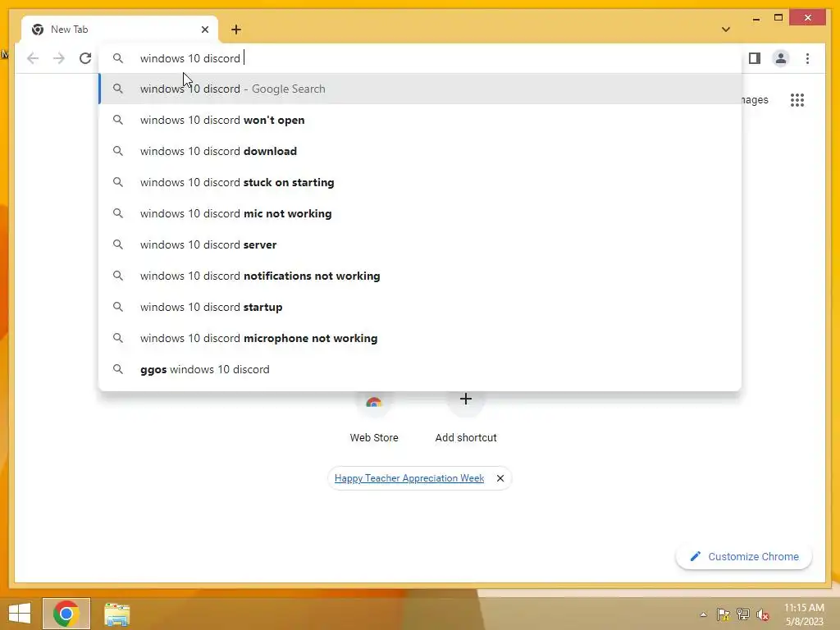The width and height of the screenshot is (840, 630).
Task: Click search icon beside 'stuck on starting' suggestion
Action: [x=118, y=182]
